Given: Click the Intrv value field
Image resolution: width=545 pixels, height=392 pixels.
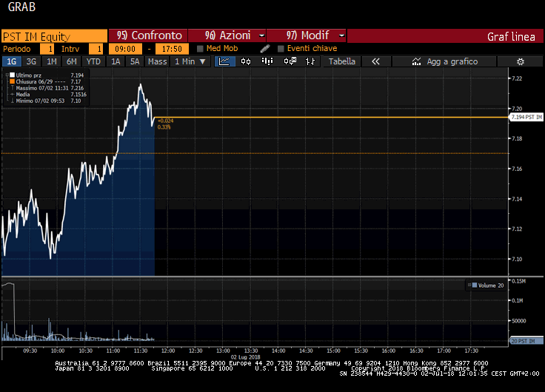Looking at the screenshot, I should [96, 49].
